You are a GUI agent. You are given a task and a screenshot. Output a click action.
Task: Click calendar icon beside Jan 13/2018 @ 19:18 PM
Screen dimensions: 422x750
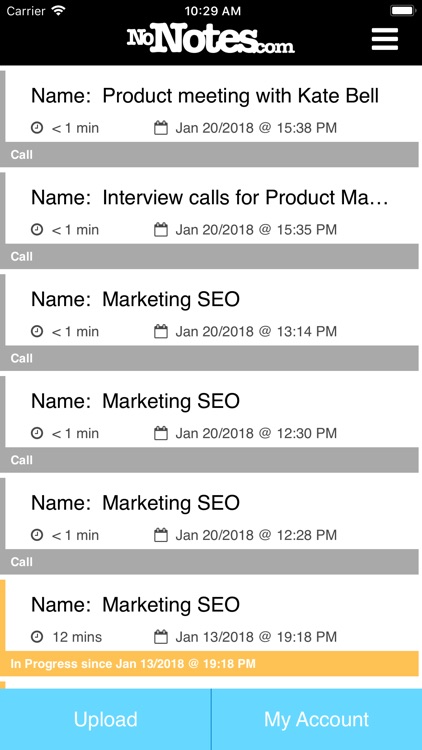coord(161,637)
